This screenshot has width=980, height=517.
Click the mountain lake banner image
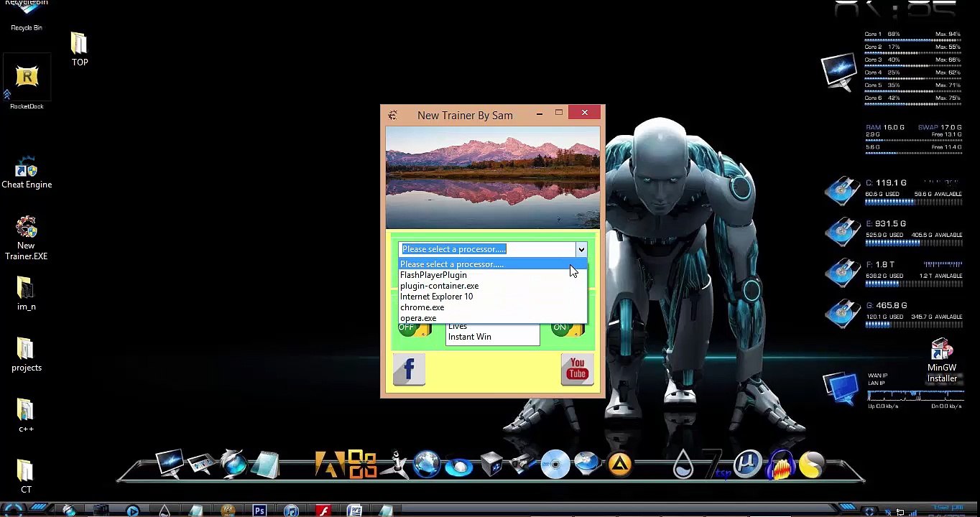click(x=493, y=178)
